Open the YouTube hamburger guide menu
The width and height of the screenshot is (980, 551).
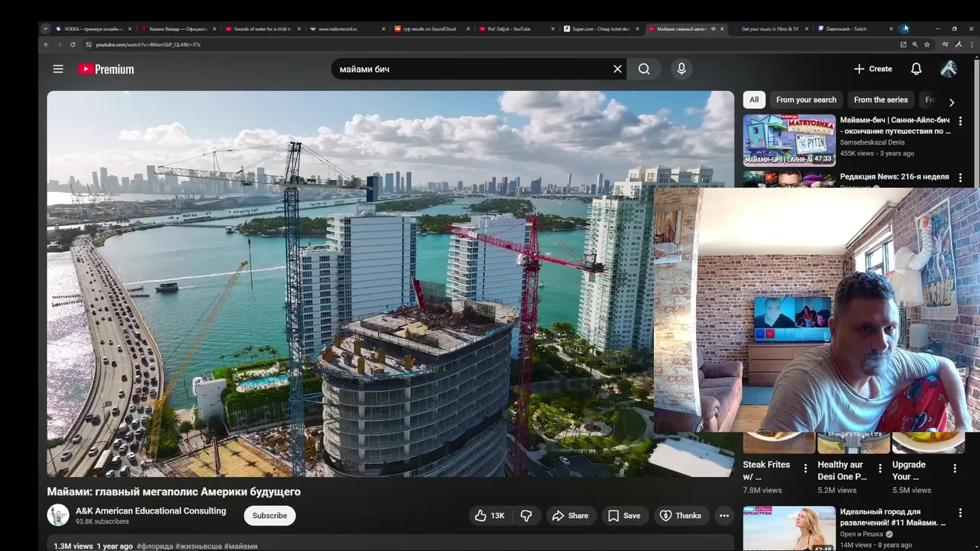(x=58, y=69)
